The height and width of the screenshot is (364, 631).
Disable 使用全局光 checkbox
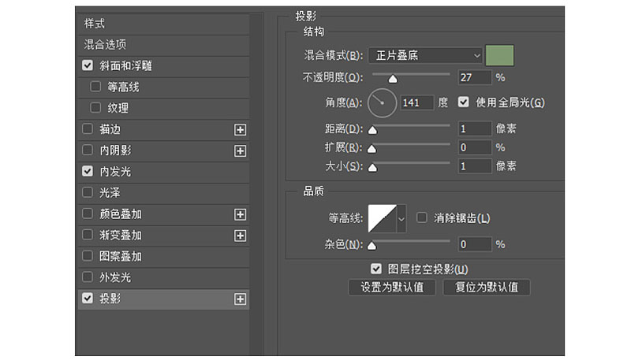coord(463,102)
